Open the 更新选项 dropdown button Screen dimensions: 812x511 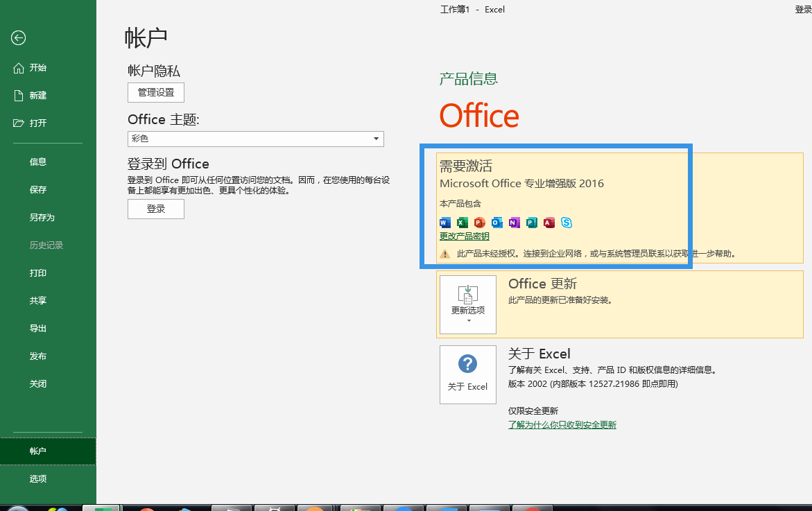[x=468, y=304]
